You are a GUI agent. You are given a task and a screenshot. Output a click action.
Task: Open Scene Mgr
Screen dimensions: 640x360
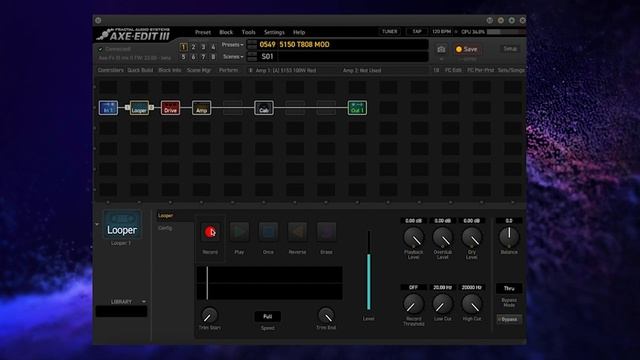click(199, 70)
